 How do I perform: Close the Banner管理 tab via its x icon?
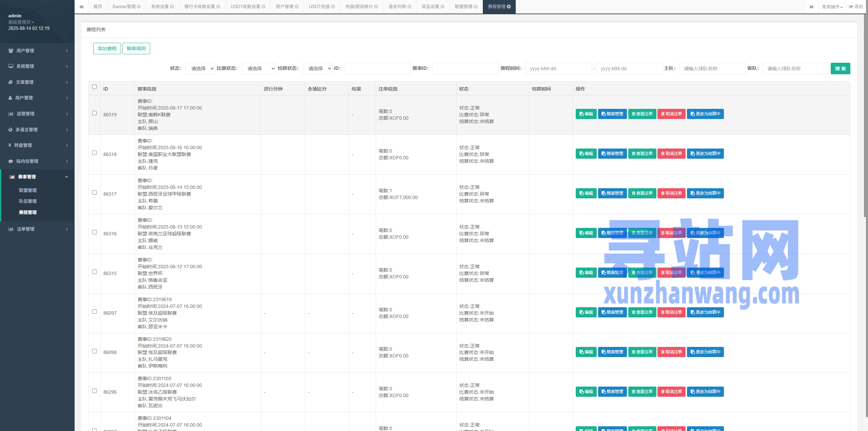tap(139, 7)
